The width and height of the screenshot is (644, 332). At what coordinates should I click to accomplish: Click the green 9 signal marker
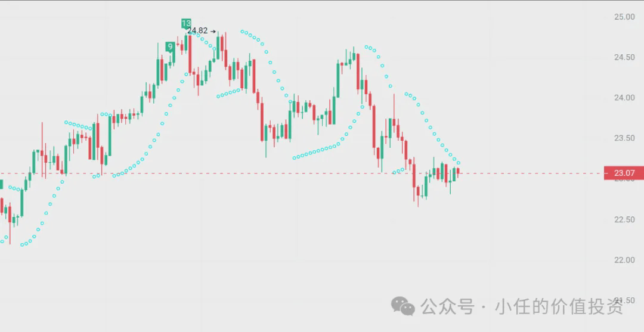pyautogui.click(x=170, y=46)
